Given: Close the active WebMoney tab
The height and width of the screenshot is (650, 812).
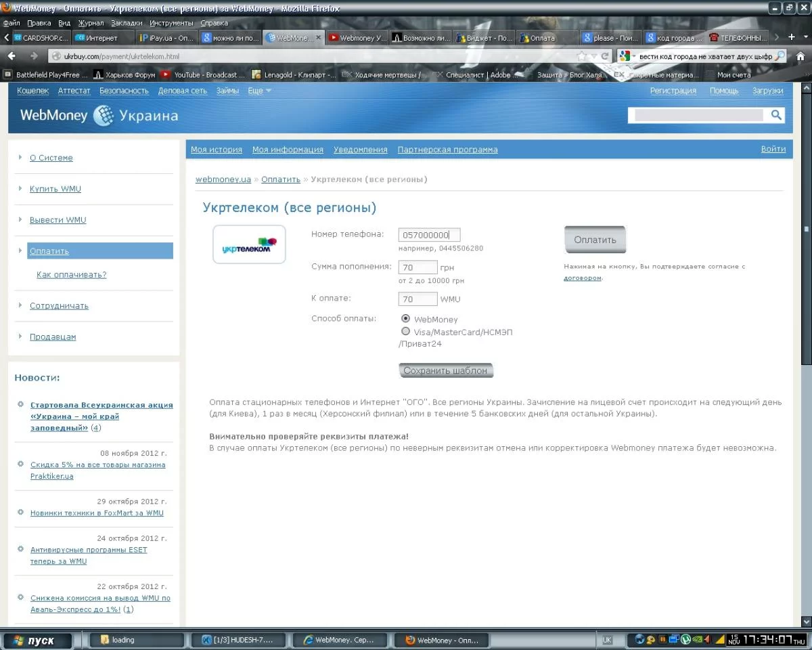Looking at the screenshot, I should pos(319,38).
